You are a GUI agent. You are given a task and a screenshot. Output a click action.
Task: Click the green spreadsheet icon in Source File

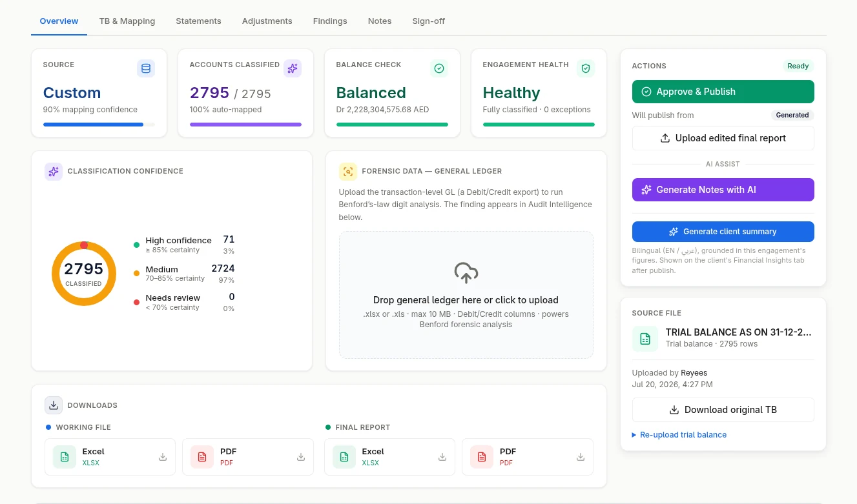point(645,339)
